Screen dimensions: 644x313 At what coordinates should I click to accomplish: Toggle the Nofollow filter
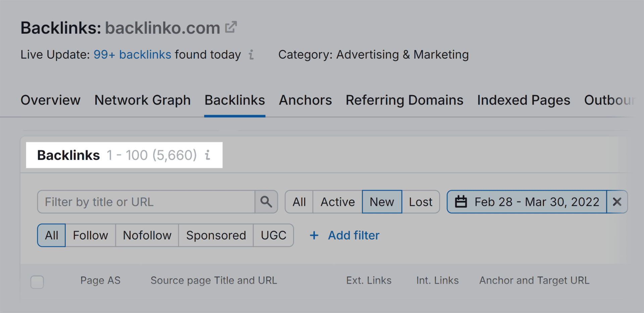click(147, 235)
